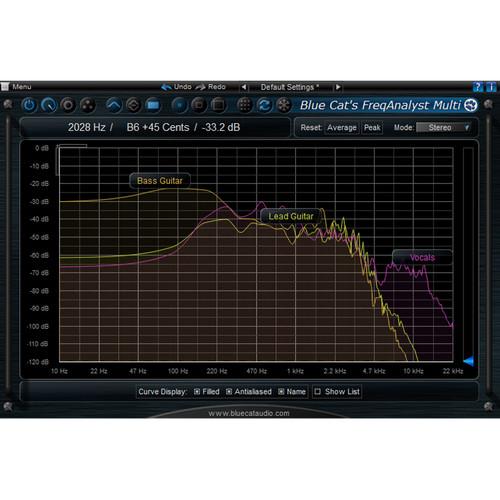Click the small blue dot icon
Image resolution: width=500 pixels, height=500 pixels.
click(179, 105)
